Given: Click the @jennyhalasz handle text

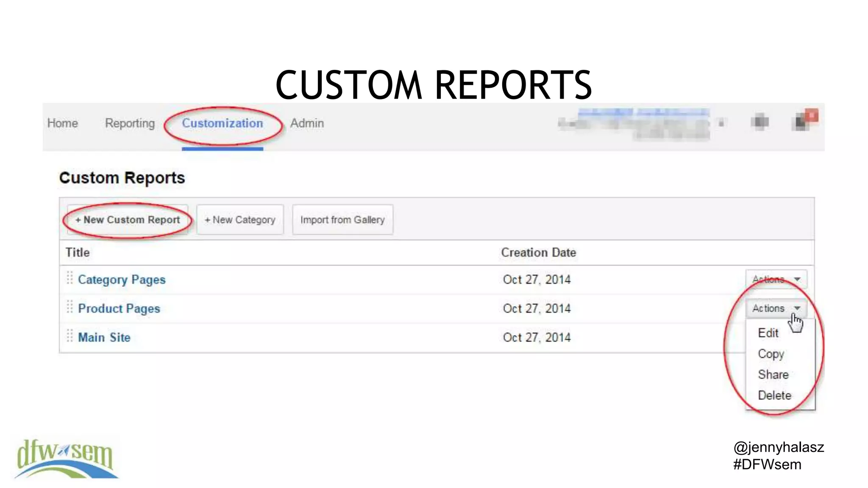Looking at the screenshot, I should (779, 447).
